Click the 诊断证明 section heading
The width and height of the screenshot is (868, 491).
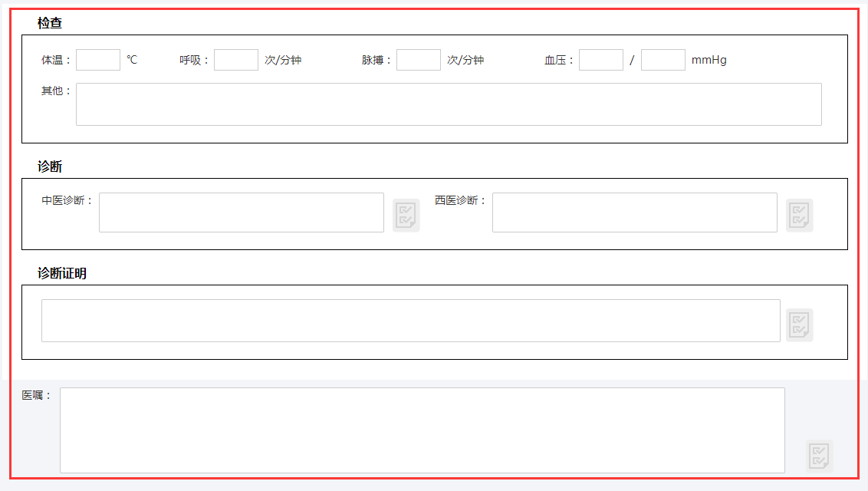coord(62,273)
